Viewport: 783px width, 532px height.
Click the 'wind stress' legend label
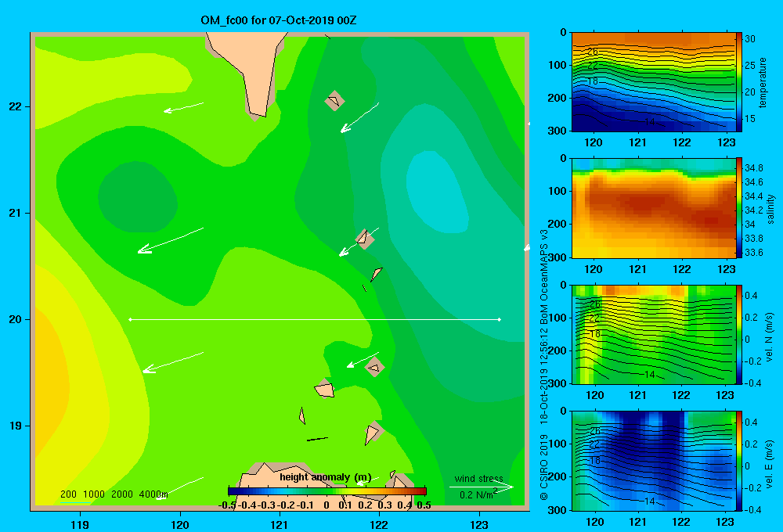(479, 479)
